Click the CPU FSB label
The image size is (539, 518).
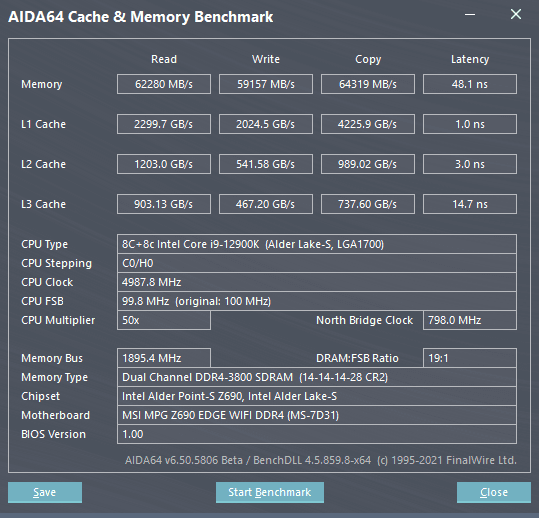(42, 301)
